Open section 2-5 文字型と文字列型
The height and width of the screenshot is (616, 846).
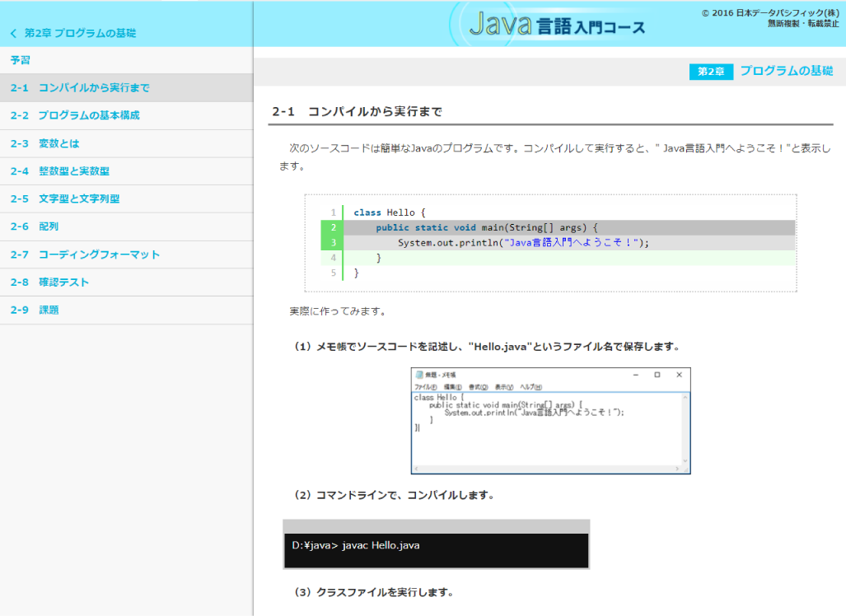pos(126,198)
